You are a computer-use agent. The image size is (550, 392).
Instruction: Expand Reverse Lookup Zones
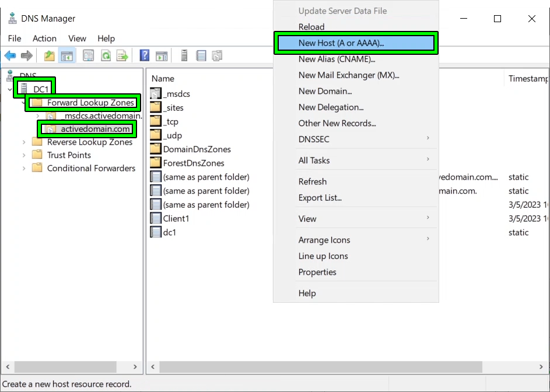[24, 142]
